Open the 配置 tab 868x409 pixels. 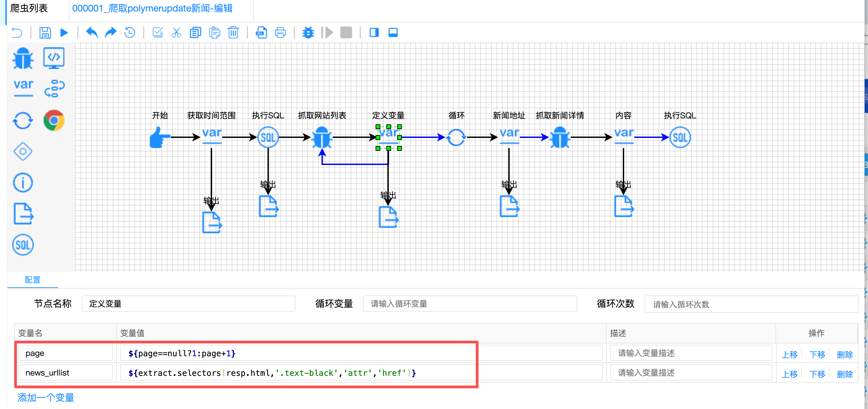tap(32, 280)
